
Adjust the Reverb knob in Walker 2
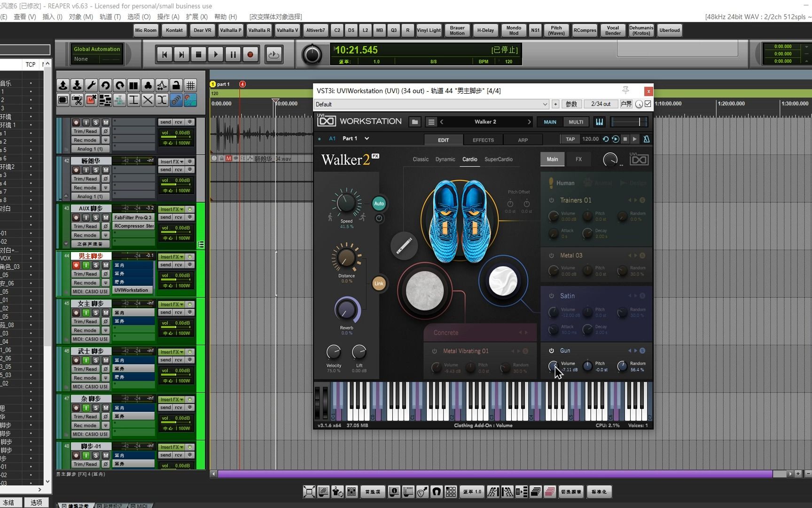click(346, 310)
